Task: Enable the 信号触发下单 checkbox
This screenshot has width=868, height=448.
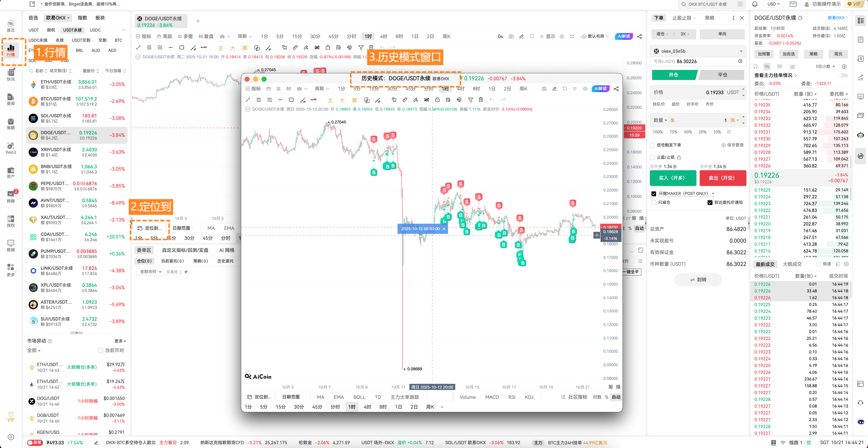Action: coord(653,145)
